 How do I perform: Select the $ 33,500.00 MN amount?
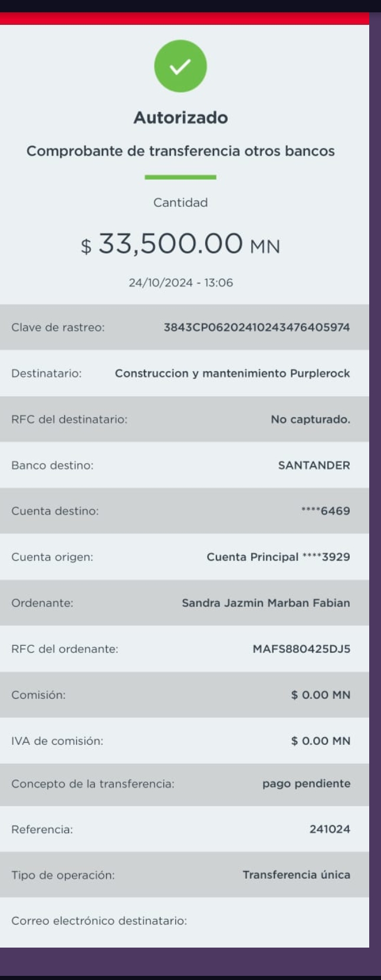(180, 243)
